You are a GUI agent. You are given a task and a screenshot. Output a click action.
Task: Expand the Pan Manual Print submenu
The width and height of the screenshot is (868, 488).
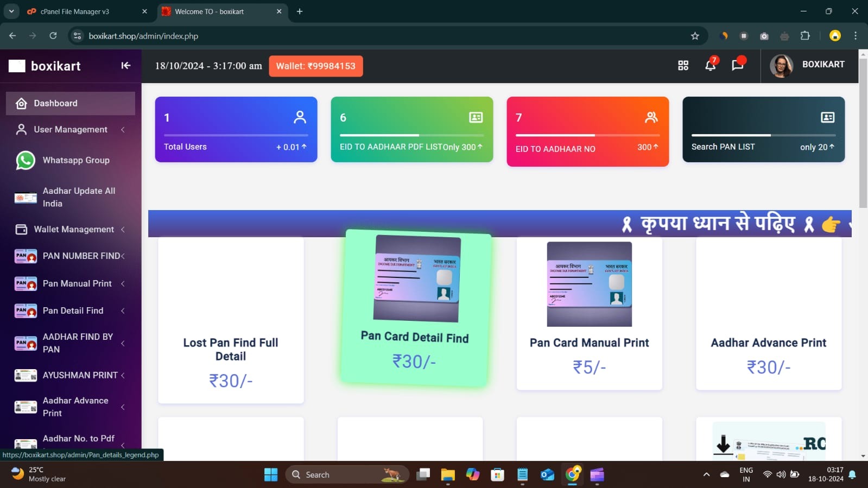point(123,284)
